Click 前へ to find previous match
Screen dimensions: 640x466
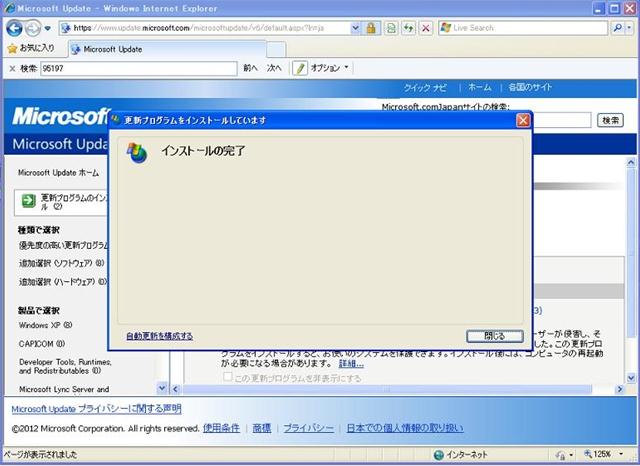(250, 68)
